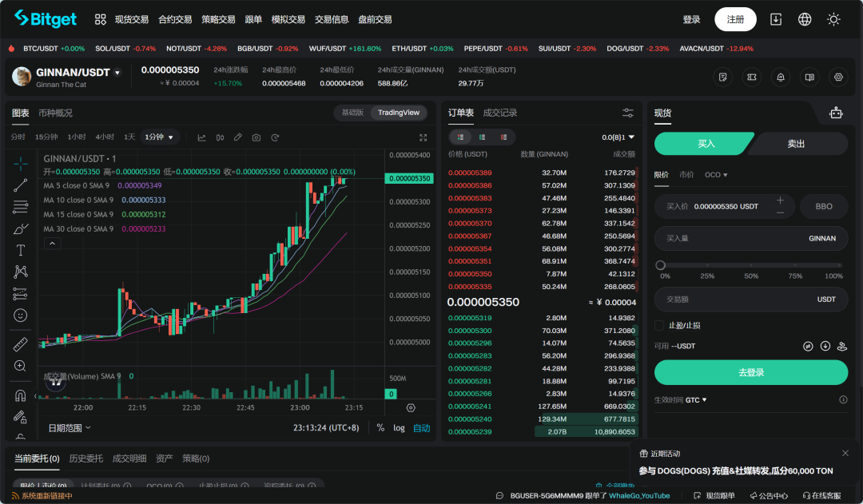This screenshot has height=504, width=863.
Task: Open the WhaleGo_YouTube trader link
Action: pyautogui.click(x=639, y=496)
